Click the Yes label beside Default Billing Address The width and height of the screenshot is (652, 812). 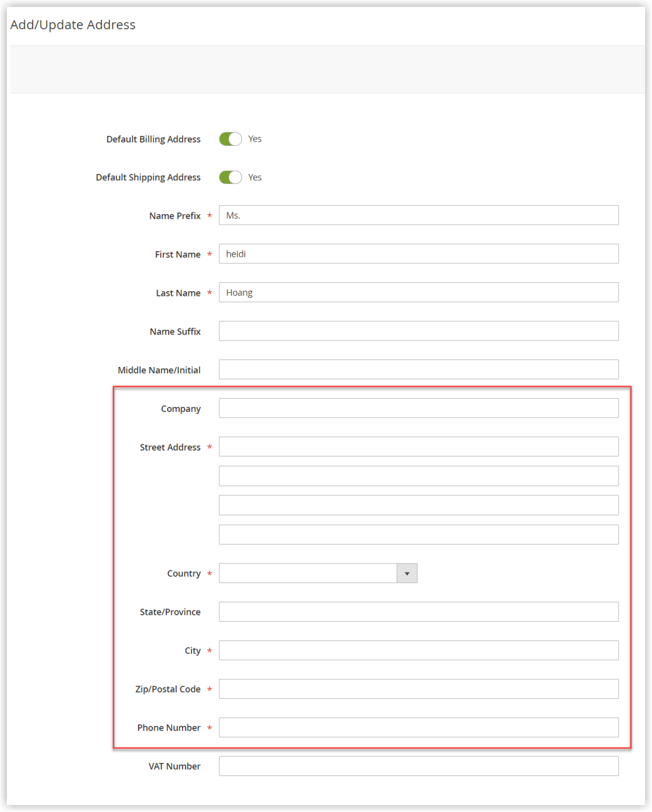pos(255,139)
